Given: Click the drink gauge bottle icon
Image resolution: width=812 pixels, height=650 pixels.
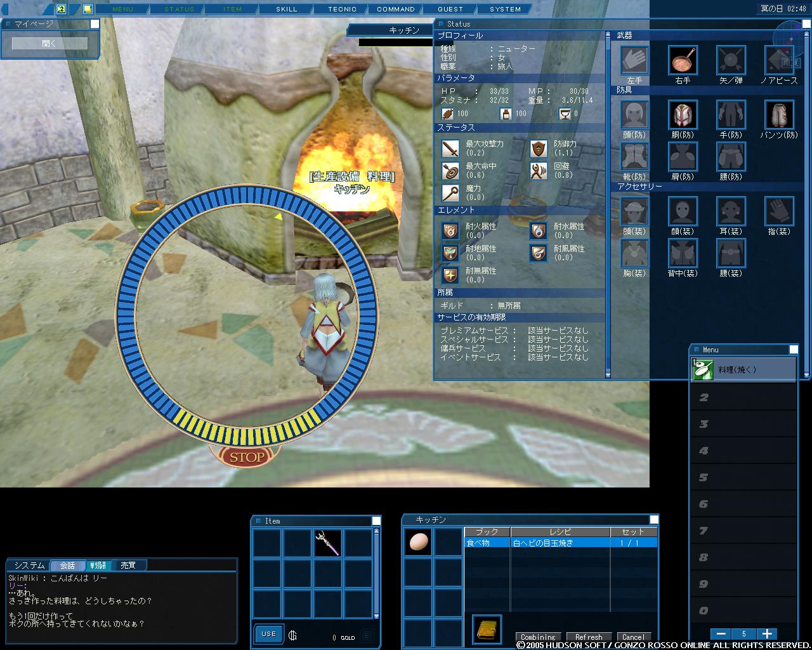Looking at the screenshot, I should tap(506, 114).
